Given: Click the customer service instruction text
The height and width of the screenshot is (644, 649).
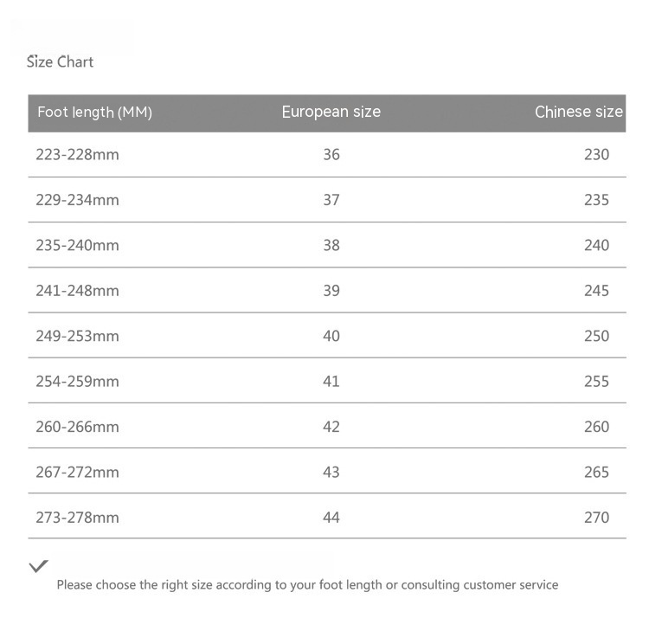Looking at the screenshot, I should click(x=307, y=585).
